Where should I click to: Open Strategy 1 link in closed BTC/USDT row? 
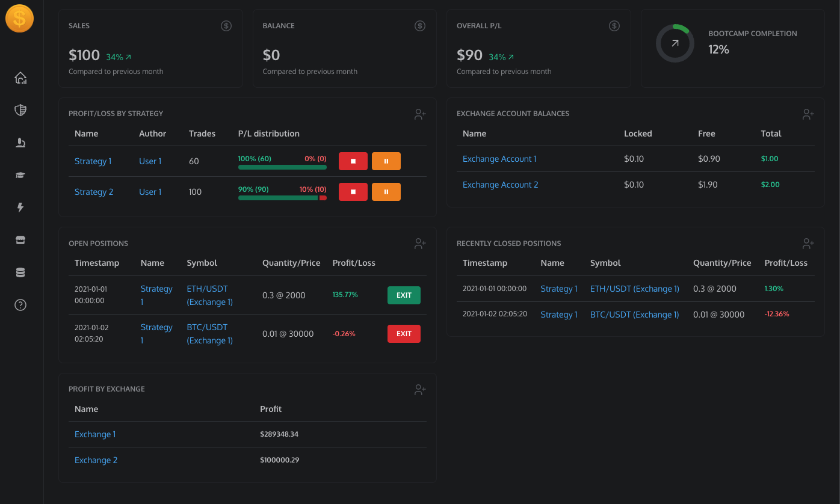click(x=559, y=315)
